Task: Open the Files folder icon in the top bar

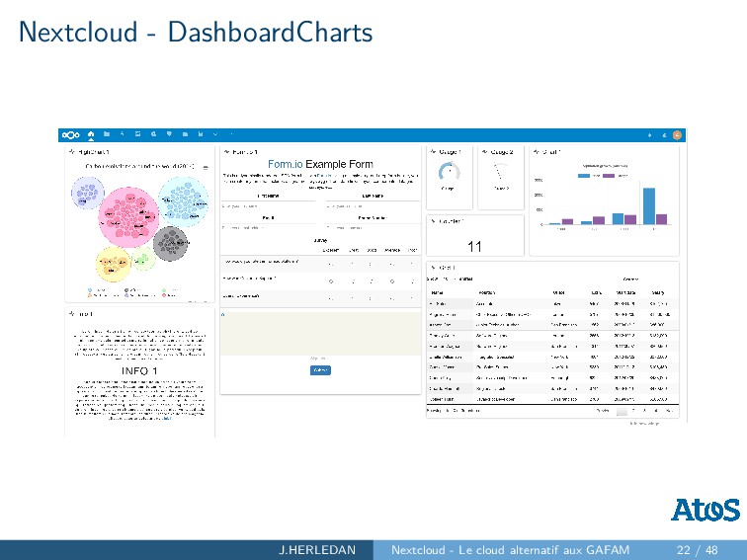Action: (x=107, y=134)
